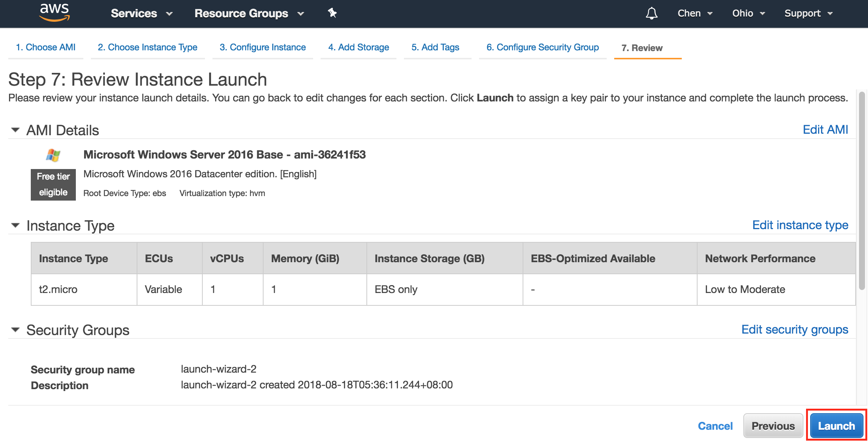Click the vCPUs column header
This screenshot has height=444, width=868.
coord(232,258)
